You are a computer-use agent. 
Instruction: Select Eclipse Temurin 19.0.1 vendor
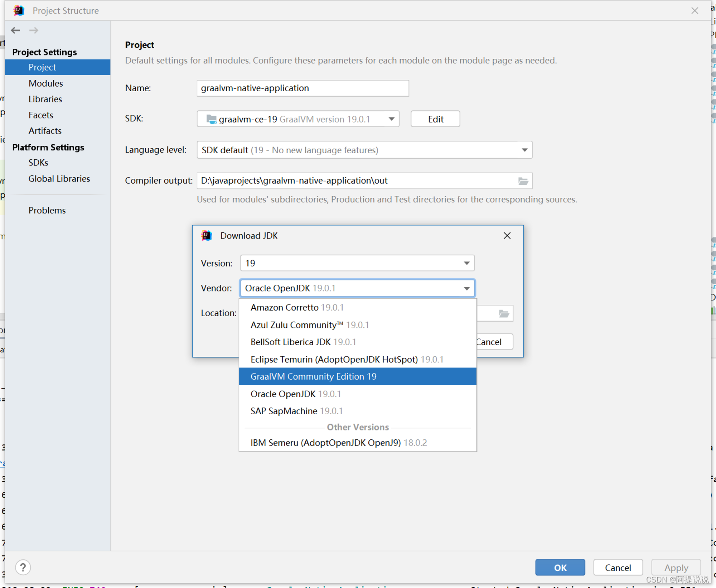(x=358, y=359)
